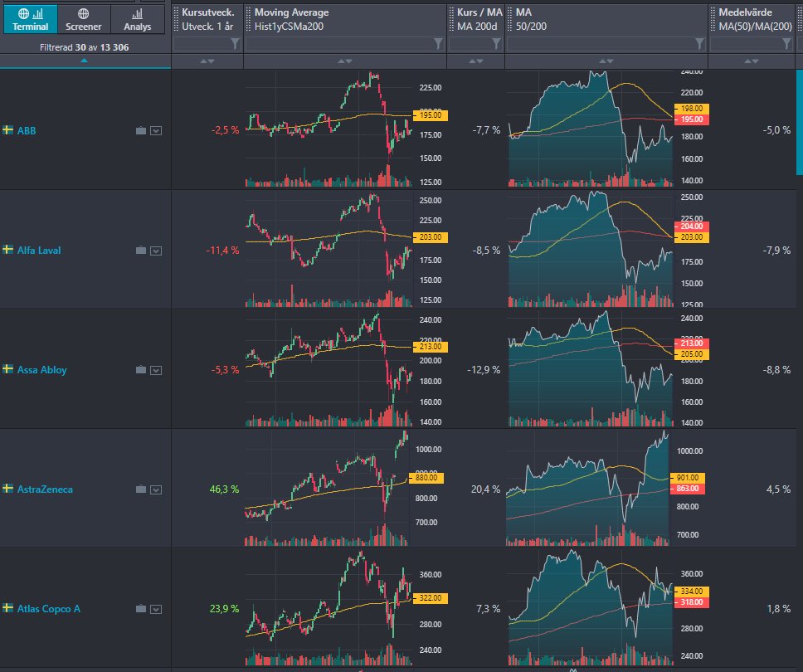Click the Kursutveck. Utveck. 1 år column header
Image resolution: width=803 pixels, height=672 pixels.
tap(207, 19)
